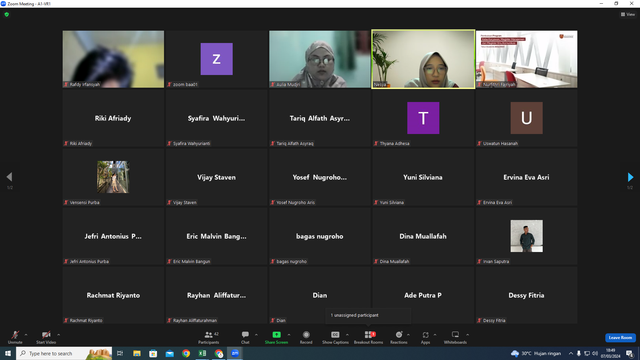Select the Ivan Saputra video tile
Screen dimensions: 640x360
click(527, 236)
